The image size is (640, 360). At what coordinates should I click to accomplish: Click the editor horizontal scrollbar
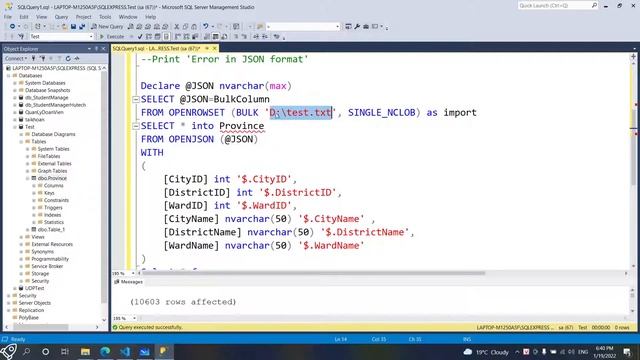tap(313, 273)
